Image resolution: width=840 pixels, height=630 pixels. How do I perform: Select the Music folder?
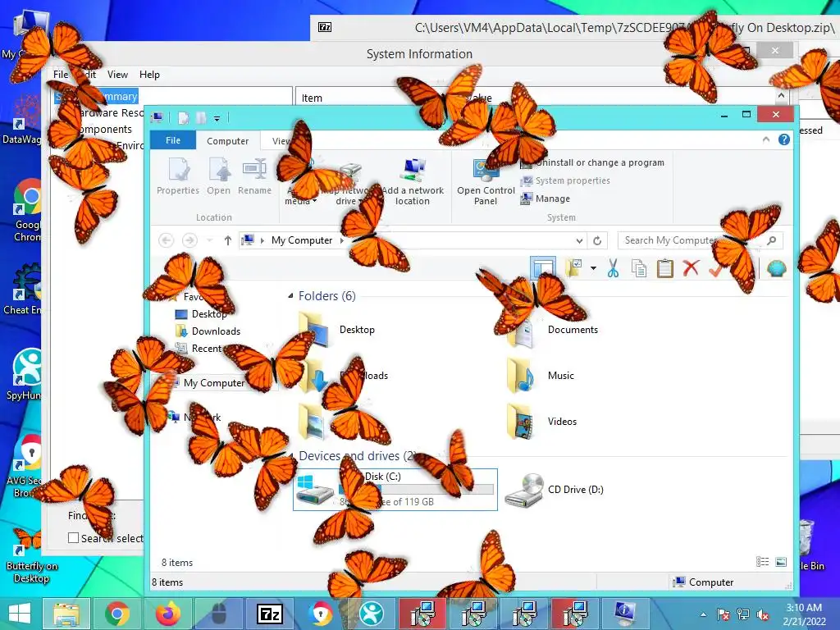[541, 376]
